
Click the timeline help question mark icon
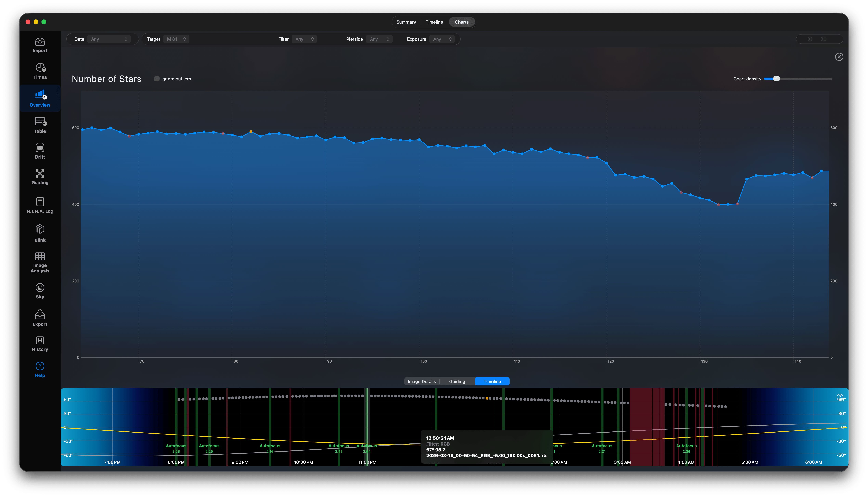click(840, 397)
